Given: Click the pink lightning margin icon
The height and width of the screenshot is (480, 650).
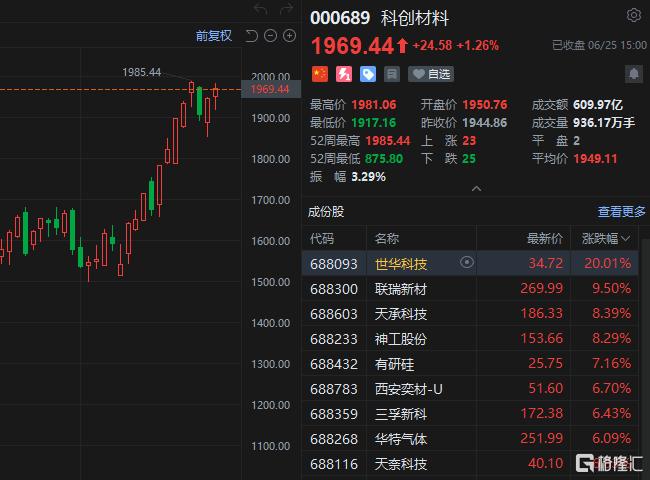Looking at the screenshot, I should pos(344,75).
